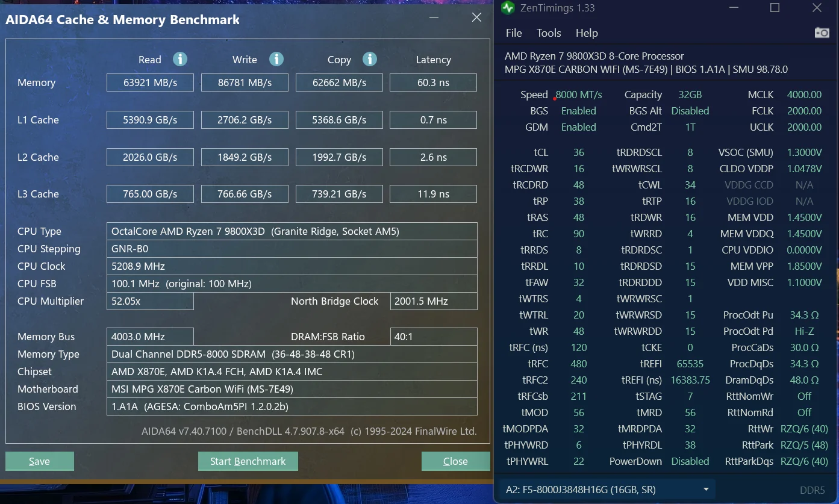Open the Help menu in ZenTimings

pyautogui.click(x=587, y=33)
